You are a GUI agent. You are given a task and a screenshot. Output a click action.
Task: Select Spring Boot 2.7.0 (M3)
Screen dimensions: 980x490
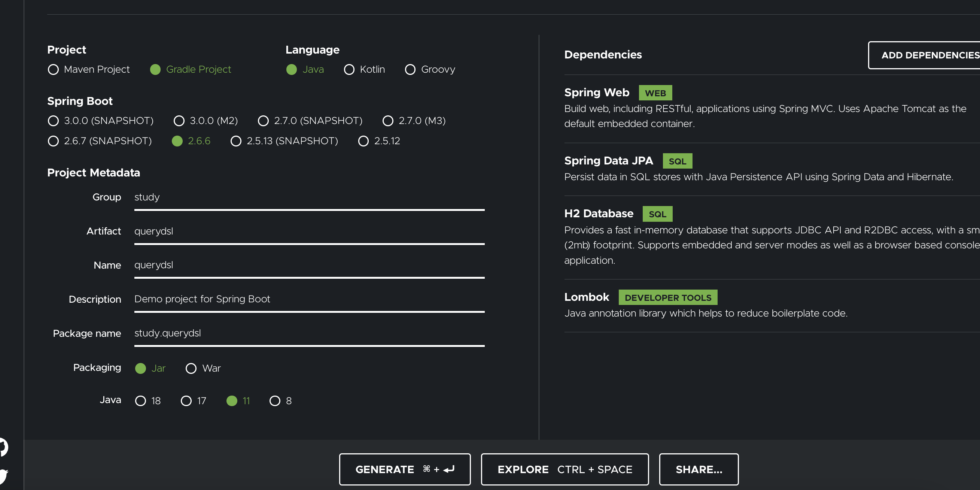click(x=388, y=121)
